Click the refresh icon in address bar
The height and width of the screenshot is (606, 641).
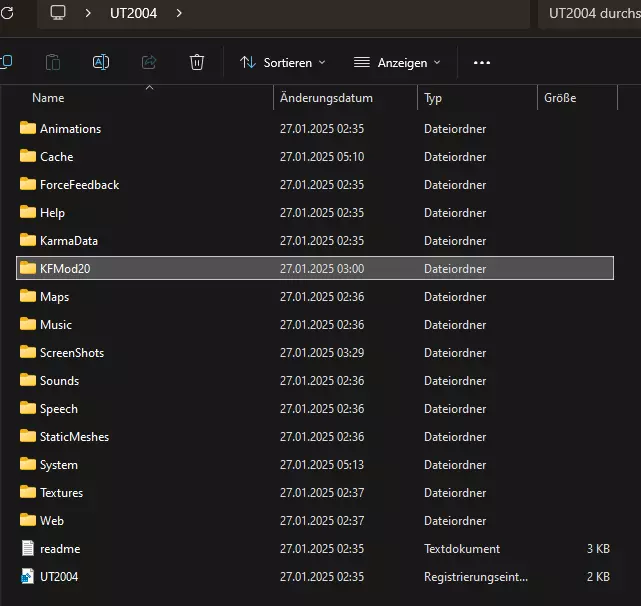click(7, 13)
